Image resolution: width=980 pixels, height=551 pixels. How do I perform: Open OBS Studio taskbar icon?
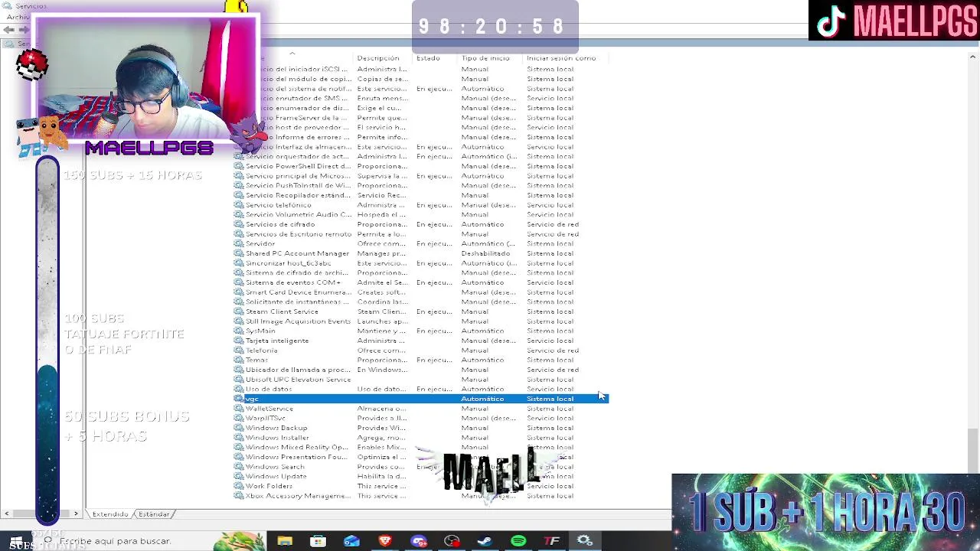click(452, 541)
